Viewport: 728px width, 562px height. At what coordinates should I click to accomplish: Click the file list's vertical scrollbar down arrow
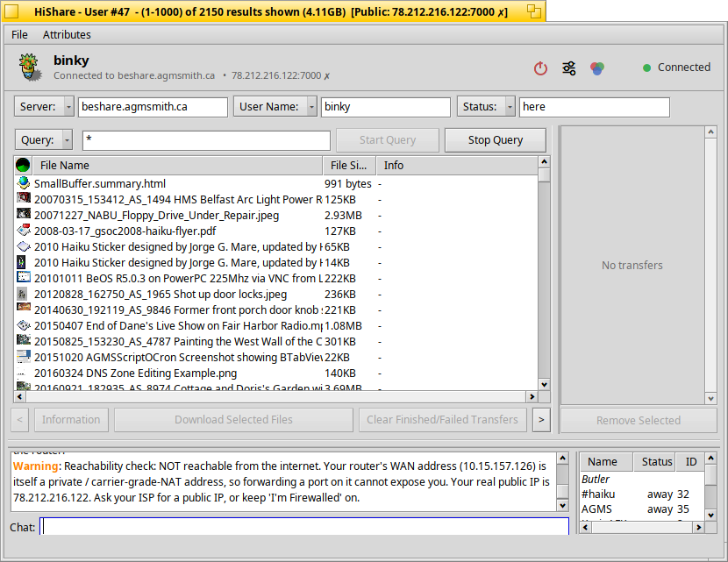pos(544,385)
